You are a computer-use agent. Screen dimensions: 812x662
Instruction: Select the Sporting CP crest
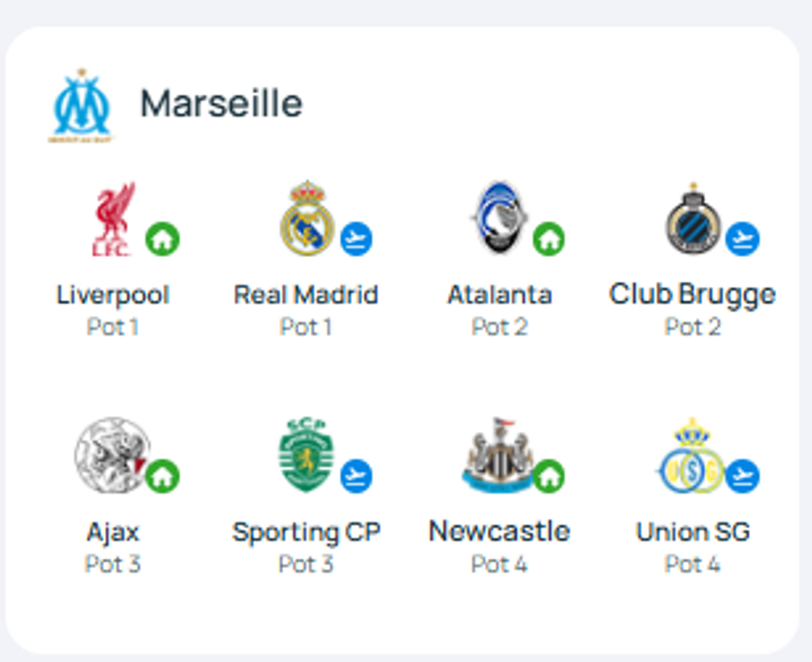click(306, 455)
